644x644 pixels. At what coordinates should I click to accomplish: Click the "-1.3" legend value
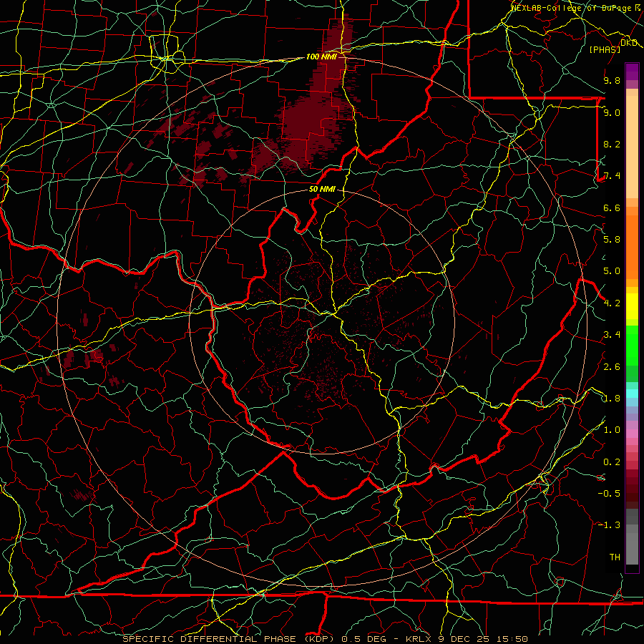609,525
